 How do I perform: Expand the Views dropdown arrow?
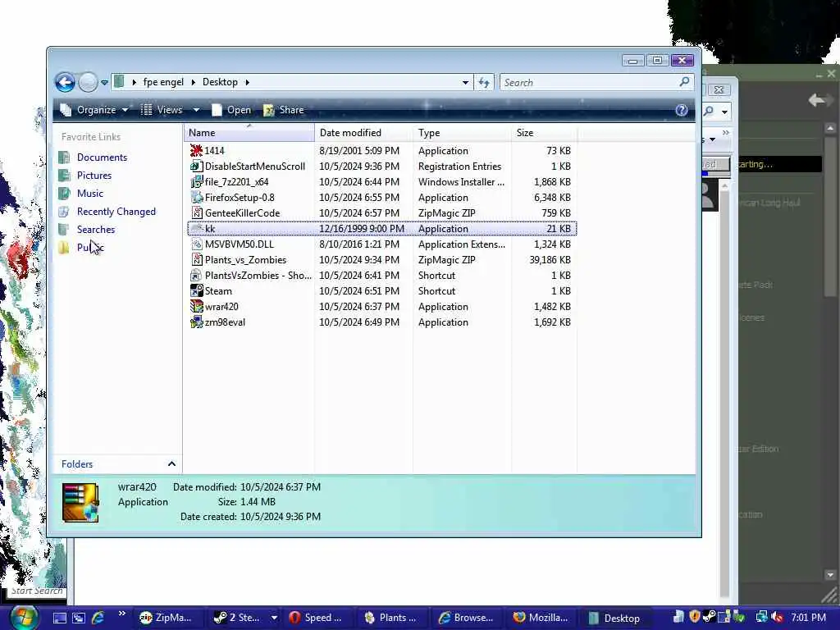point(196,110)
